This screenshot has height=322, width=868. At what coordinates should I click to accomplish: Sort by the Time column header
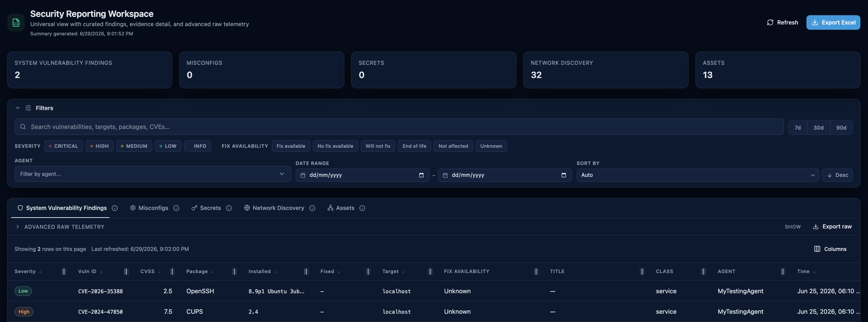[806, 271]
